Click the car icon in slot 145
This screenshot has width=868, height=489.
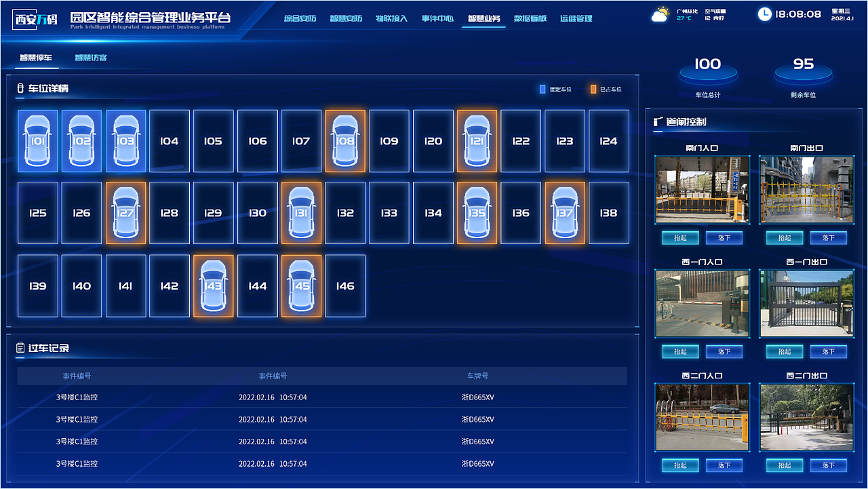pos(301,286)
